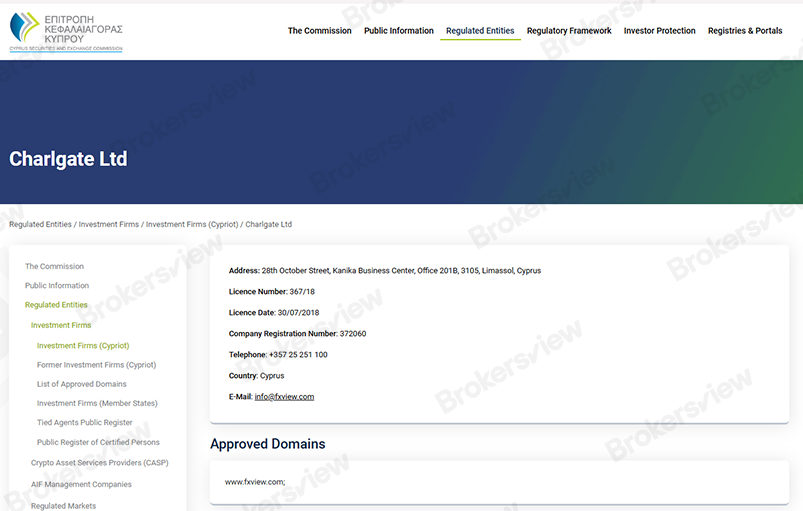Click the Cyprus Securities Commission logo
This screenshot has width=803, height=511.
click(x=66, y=32)
